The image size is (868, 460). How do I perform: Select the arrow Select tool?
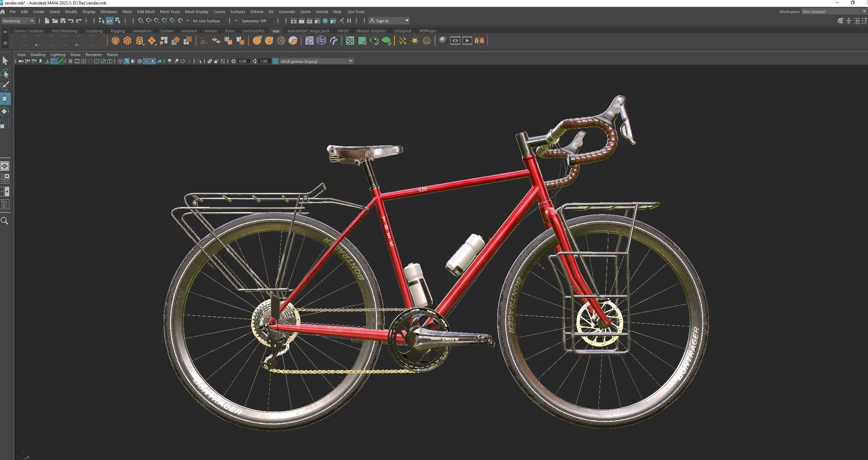5,61
